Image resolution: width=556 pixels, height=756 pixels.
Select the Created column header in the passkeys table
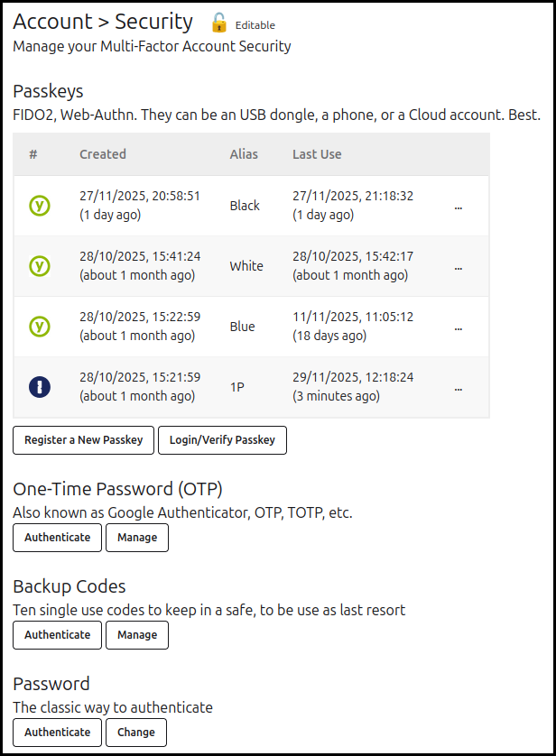click(103, 154)
